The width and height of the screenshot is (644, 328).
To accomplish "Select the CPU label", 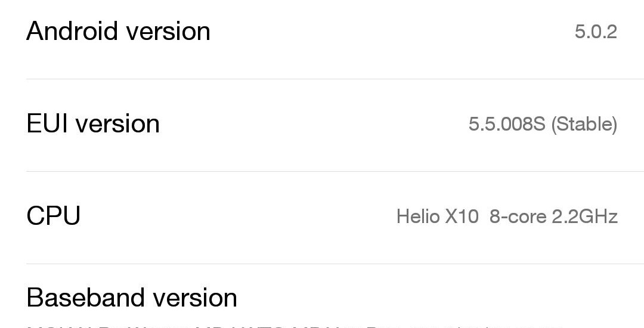I will [54, 216].
